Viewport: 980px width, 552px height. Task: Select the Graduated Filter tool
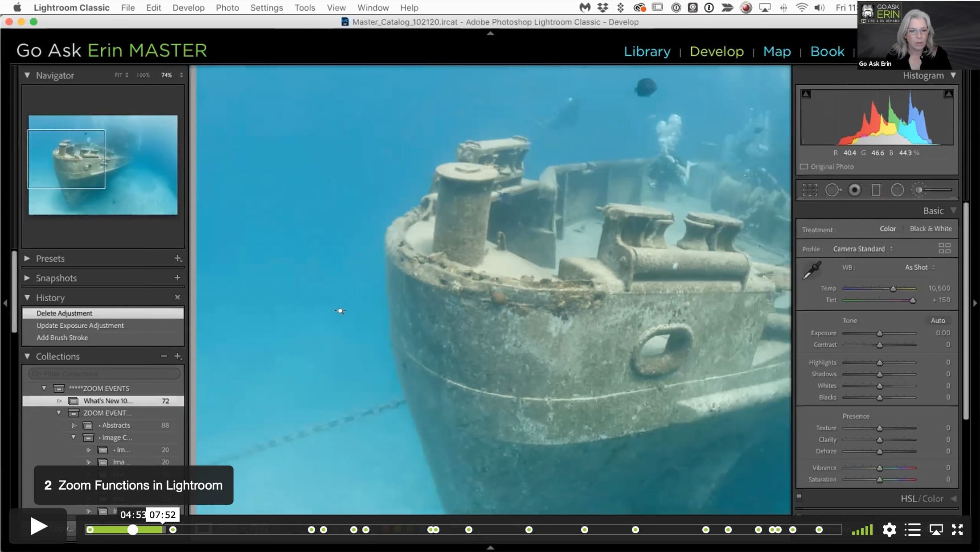(x=876, y=190)
